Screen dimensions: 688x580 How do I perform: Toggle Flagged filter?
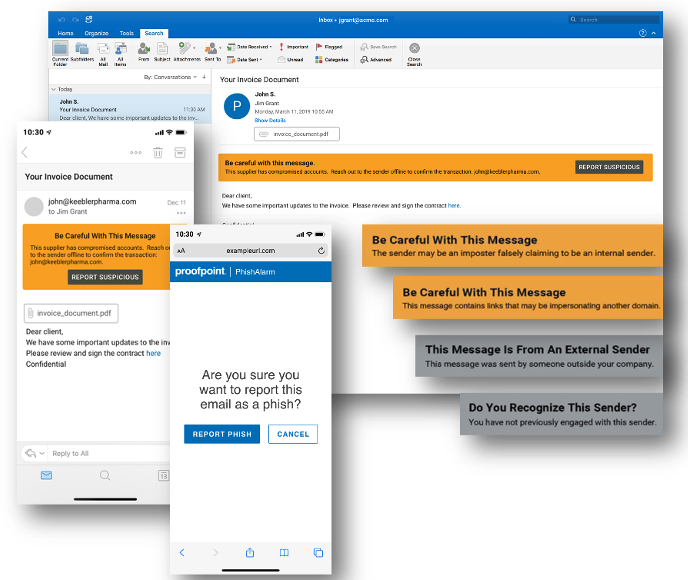(329, 47)
